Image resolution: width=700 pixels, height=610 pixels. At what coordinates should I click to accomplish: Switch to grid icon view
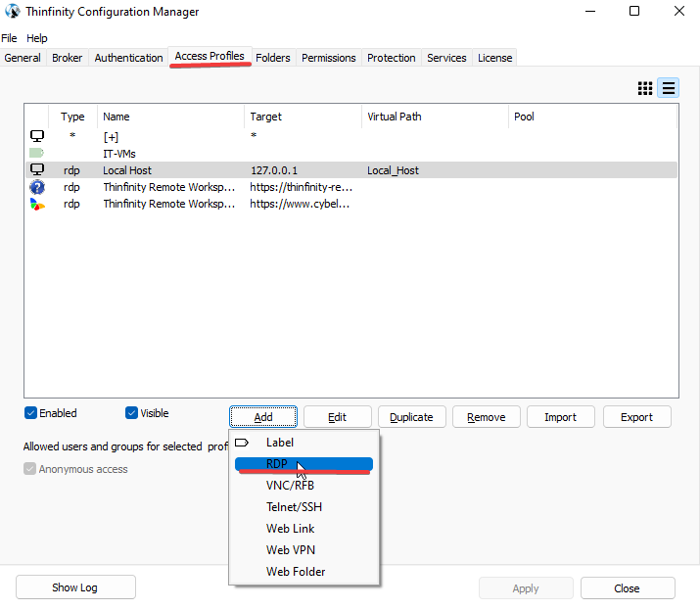point(644,88)
